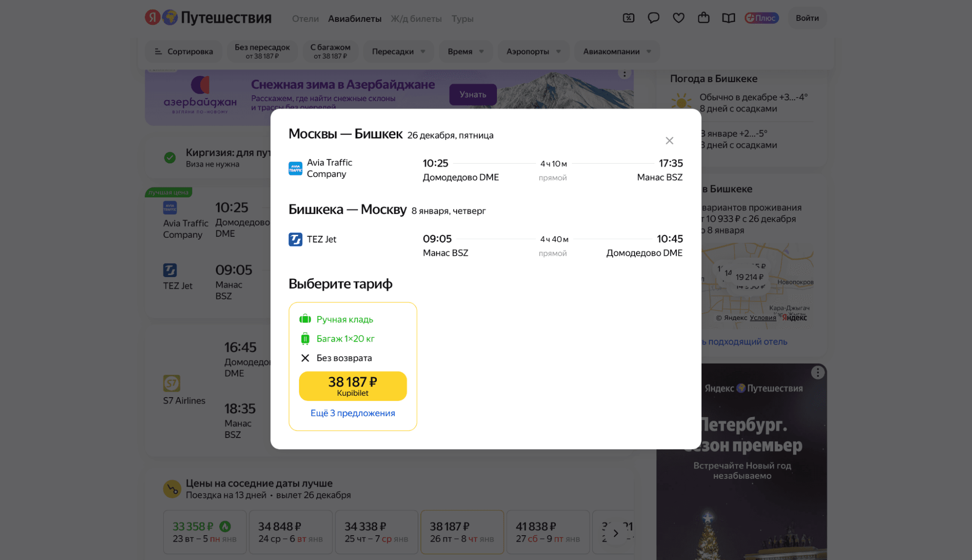This screenshot has width=972, height=560.
Task: Switch to the Отели tab
Action: click(305, 18)
